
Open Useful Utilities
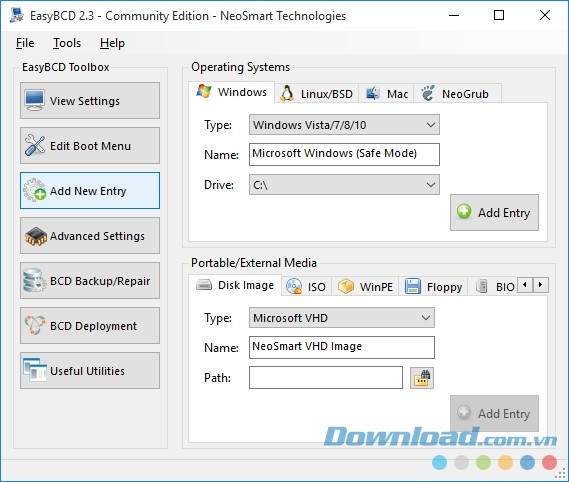pos(90,371)
